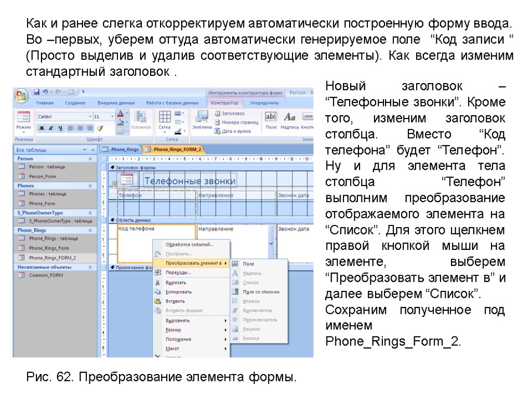Open Phone_Rings_Form in navigation pane
The width and height of the screenshot is (532, 399).
[x=55, y=248]
